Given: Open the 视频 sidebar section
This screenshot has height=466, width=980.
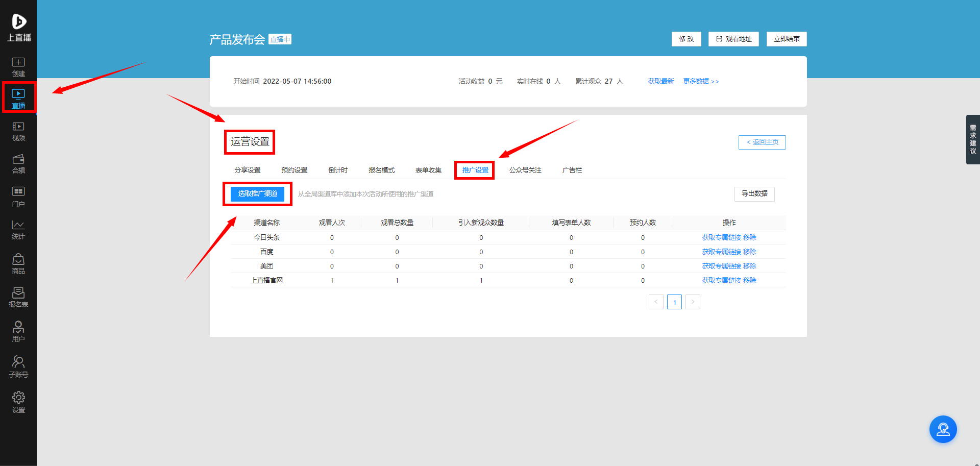Looking at the screenshot, I should [x=18, y=131].
